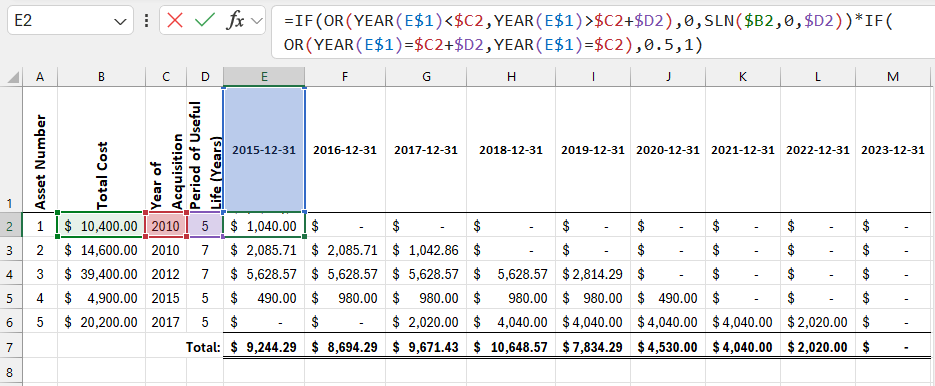Click inside the formula bar text
Image resolution: width=935 pixels, height=386 pixels.
tap(603, 32)
